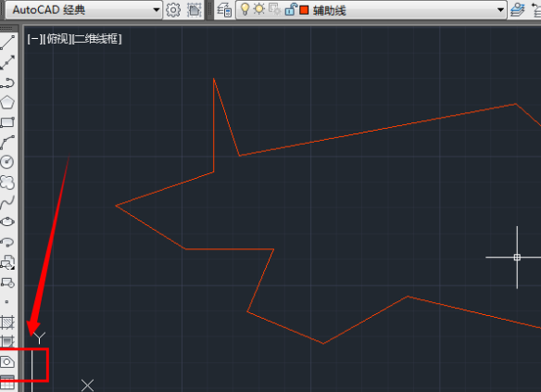
Task: Select the Circle tool
Action: pyautogui.click(x=7, y=162)
